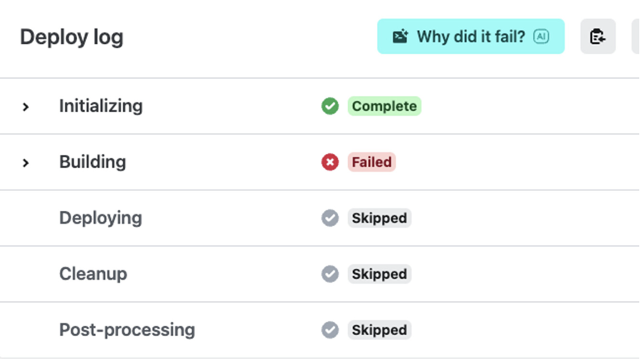Collapse the Building section chevron
Screen dimensions: 644x359
pos(25,162)
